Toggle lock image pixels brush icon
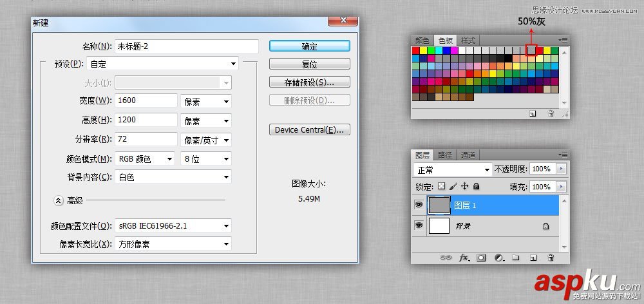 tap(453, 186)
